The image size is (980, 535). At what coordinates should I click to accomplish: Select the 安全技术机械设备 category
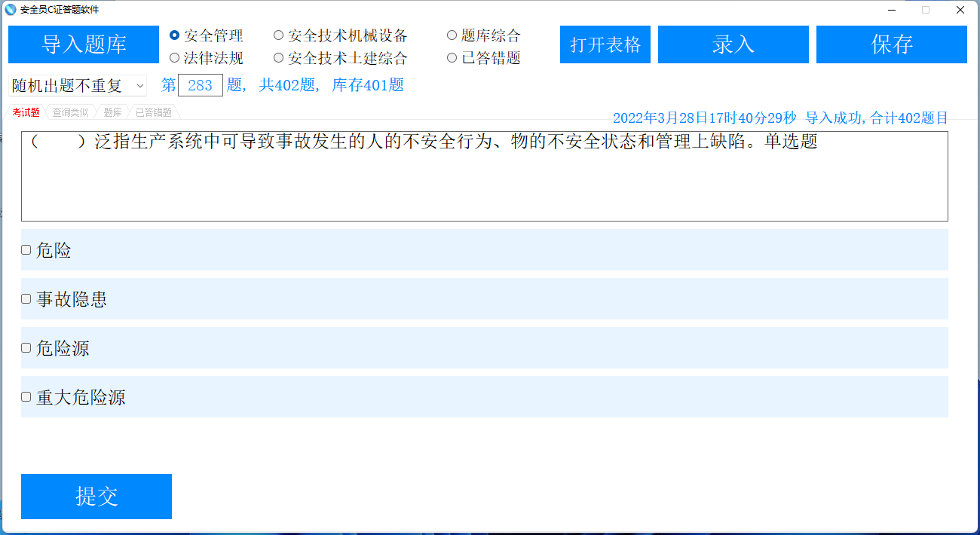[279, 35]
